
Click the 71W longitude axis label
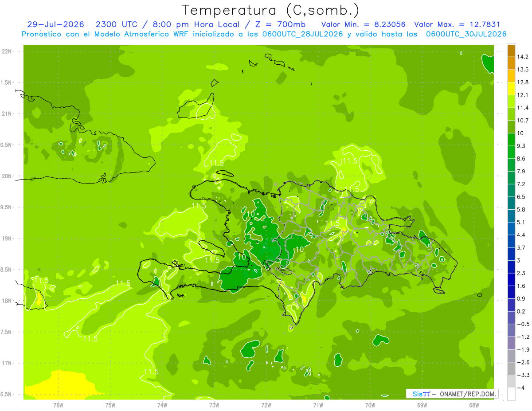click(x=318, y=405)
